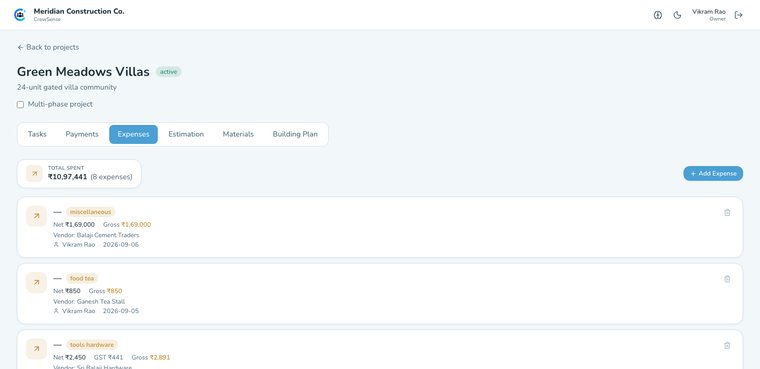Click the food tea category tag
Screen dimensions: 760x369
click(82, 278)
